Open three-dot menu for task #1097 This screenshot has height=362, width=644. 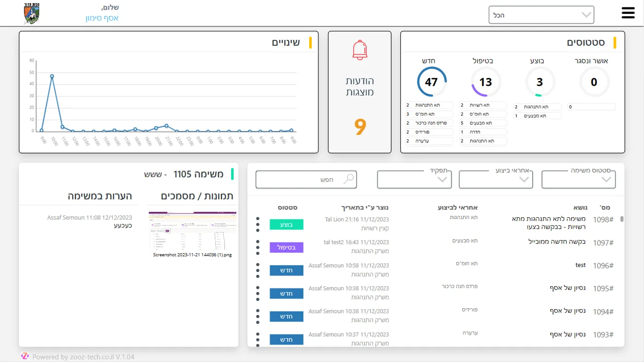pos(258,247)
